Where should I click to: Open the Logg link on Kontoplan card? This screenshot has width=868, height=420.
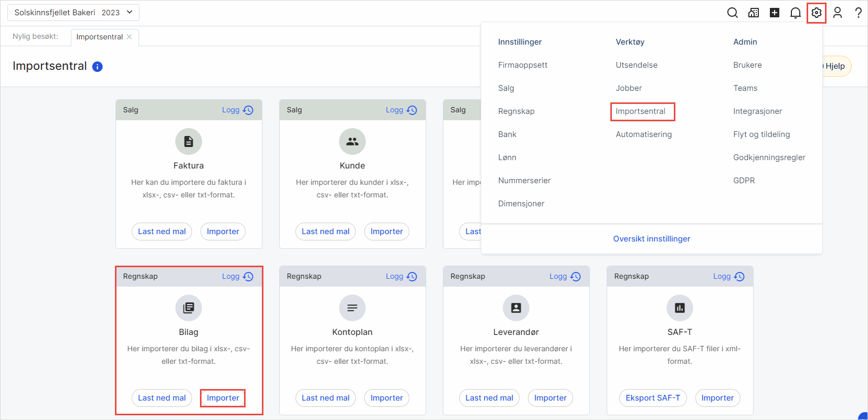click(x=400, y=277)
